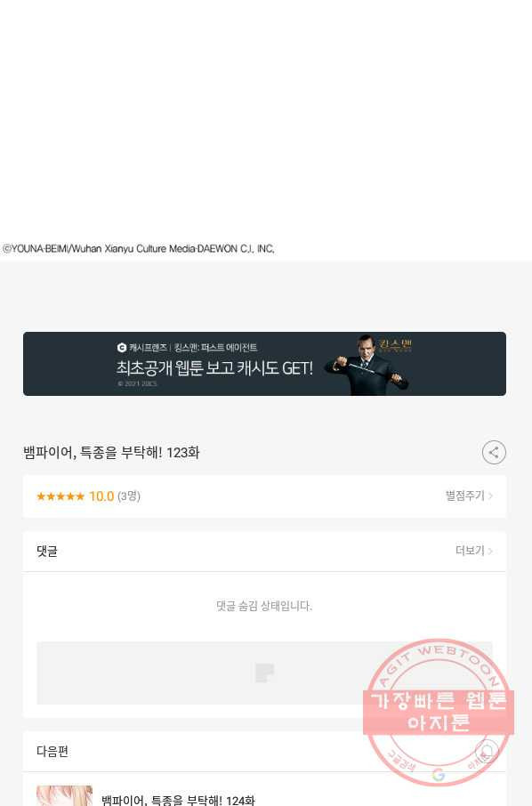Click the AGIT WEBTOON stamp watermark
532x806 pixels.
tap(439, 713)
